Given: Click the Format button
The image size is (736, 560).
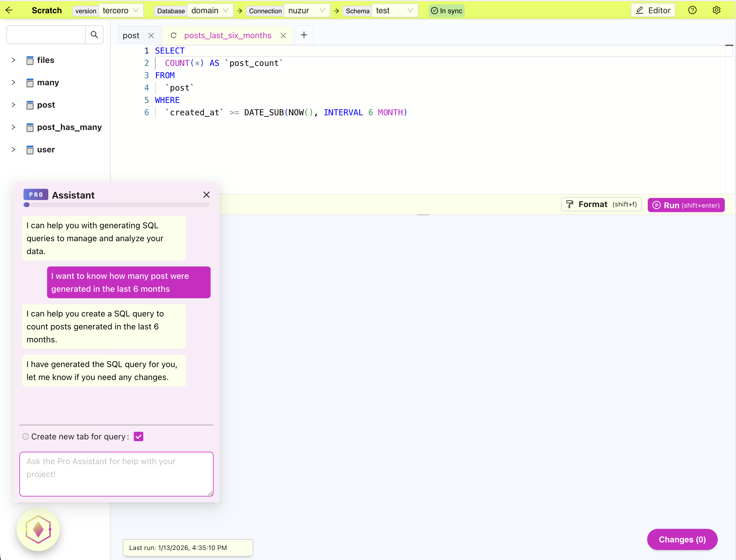Looking at the screenshot, I should (601, 204).
